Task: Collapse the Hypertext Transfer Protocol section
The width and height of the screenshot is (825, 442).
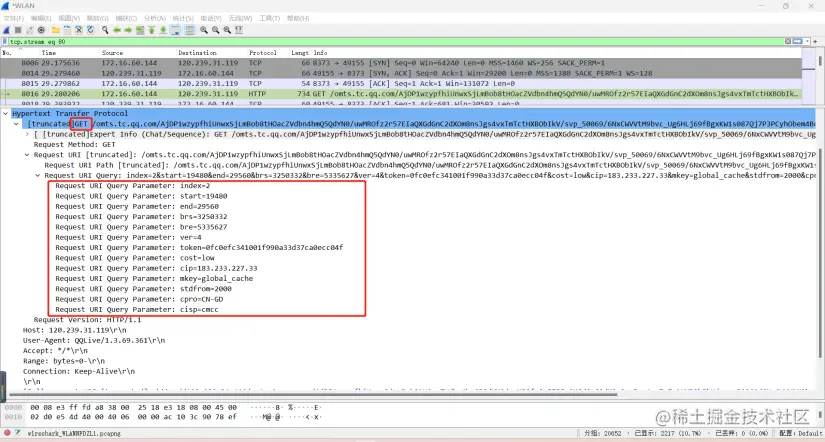Action: pyautogui.click(x=5, y=114)
